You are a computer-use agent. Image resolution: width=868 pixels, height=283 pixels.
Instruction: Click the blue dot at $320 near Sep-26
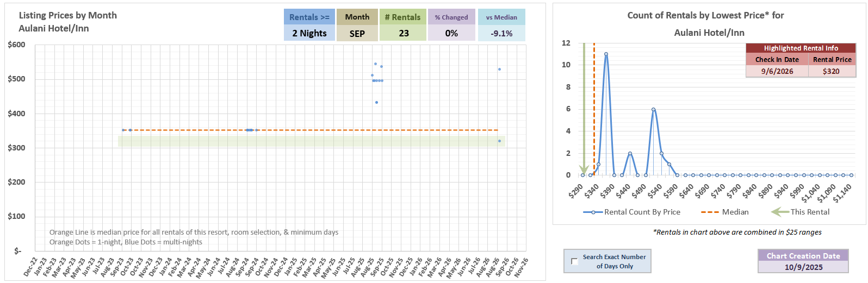[x=499, y=141]
